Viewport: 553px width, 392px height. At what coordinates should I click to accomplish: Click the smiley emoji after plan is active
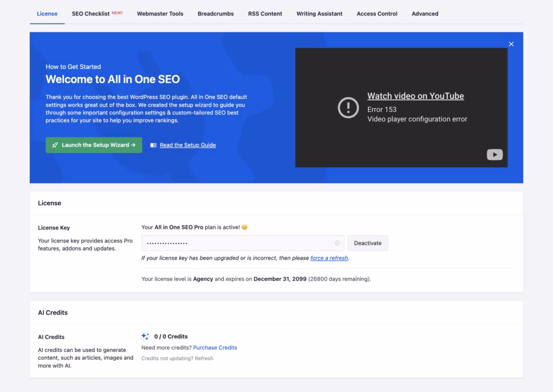tap(245, 227)
